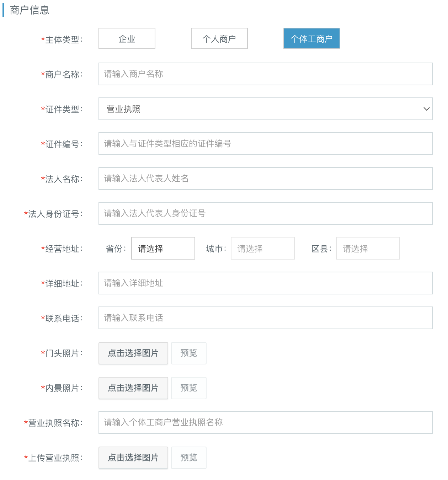Open the 证件类型 dropdown chevron
Image resolution: width=448 pixels, height=480 pixels.
[x=426, y=109]
